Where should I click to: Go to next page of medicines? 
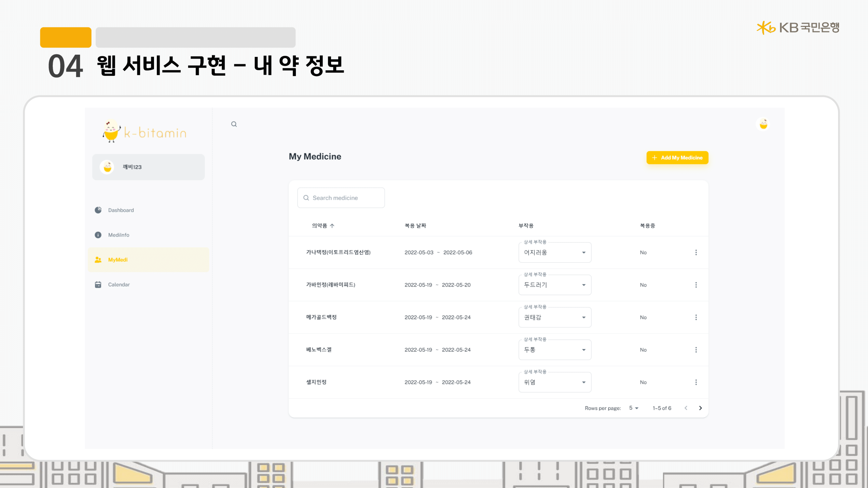pos(700,408)
